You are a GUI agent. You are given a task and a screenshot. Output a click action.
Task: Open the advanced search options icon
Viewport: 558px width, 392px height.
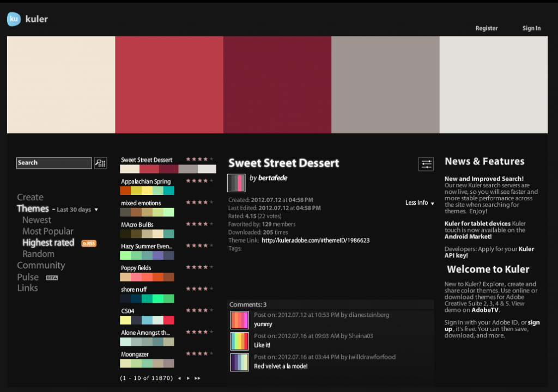(x=100, y=163)
